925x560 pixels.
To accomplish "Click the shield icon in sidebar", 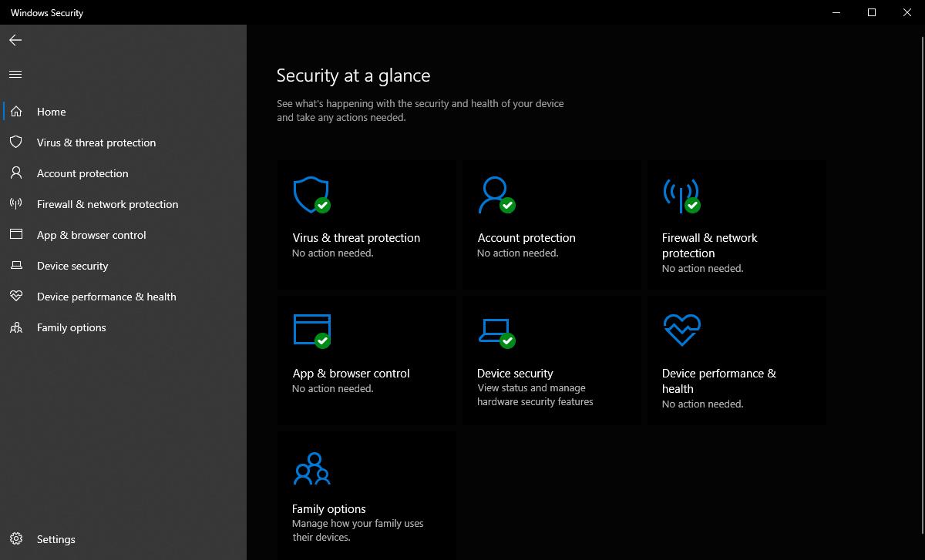I will 16,143.
